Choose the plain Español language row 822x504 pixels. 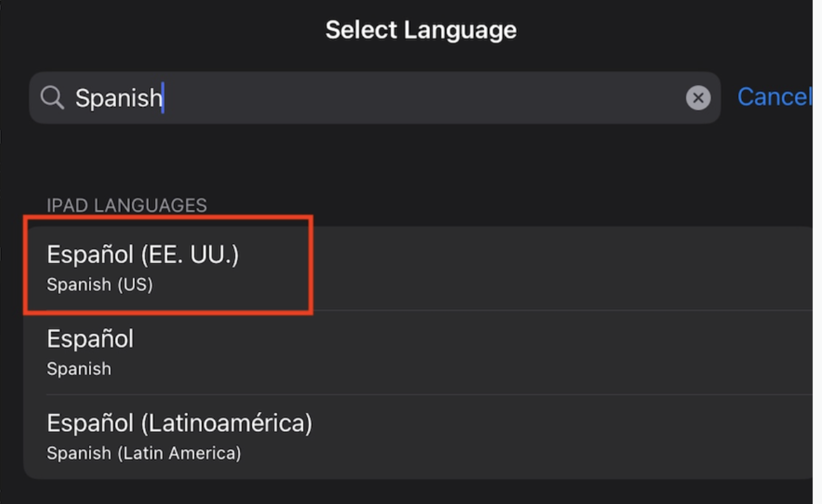pos(90,339)
